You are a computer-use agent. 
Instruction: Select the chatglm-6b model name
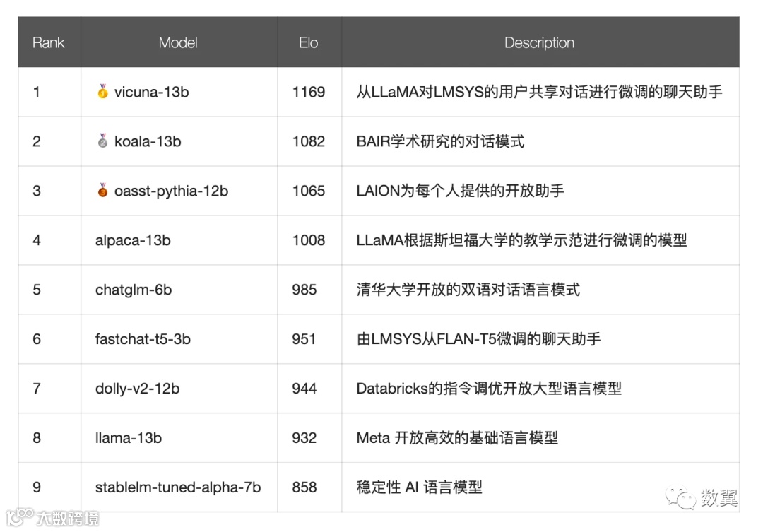(x=134, y=290)
